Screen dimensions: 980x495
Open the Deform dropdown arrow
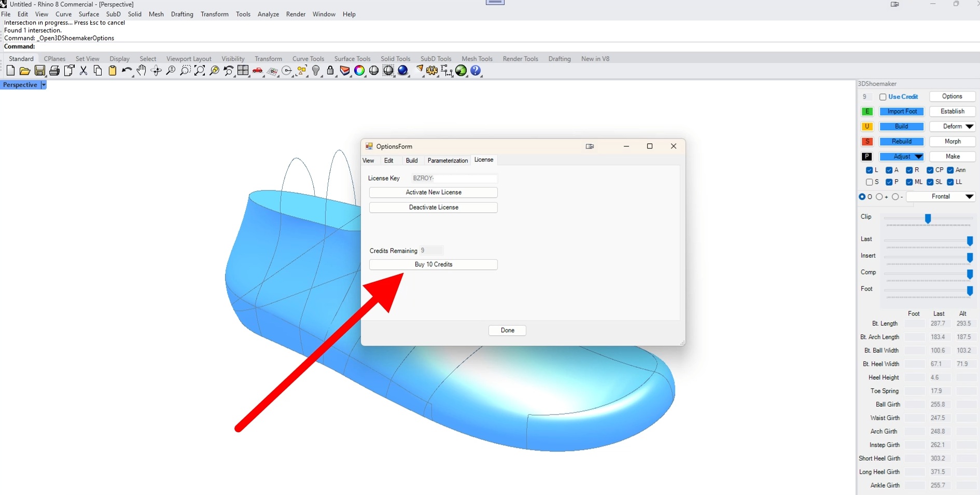[969, 127]
